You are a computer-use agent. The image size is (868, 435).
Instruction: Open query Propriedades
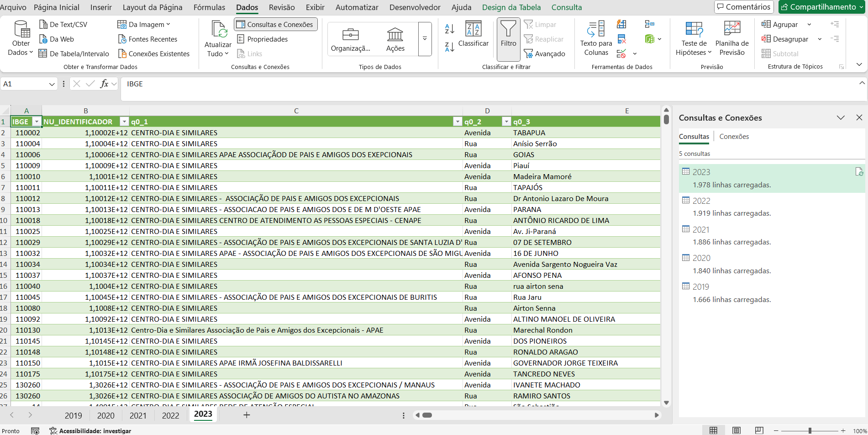(x=263, y=39)
